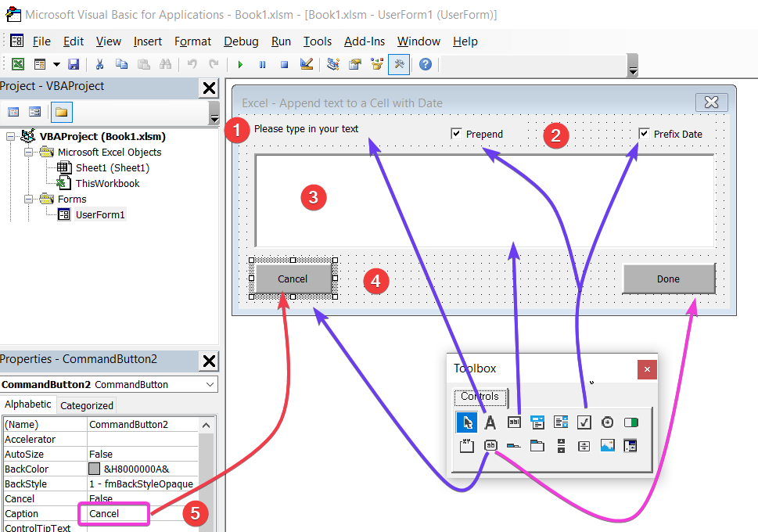
Task: Open the Project Explorer toolbar icon
Action: pyautogui.click(x=333, y=64)
